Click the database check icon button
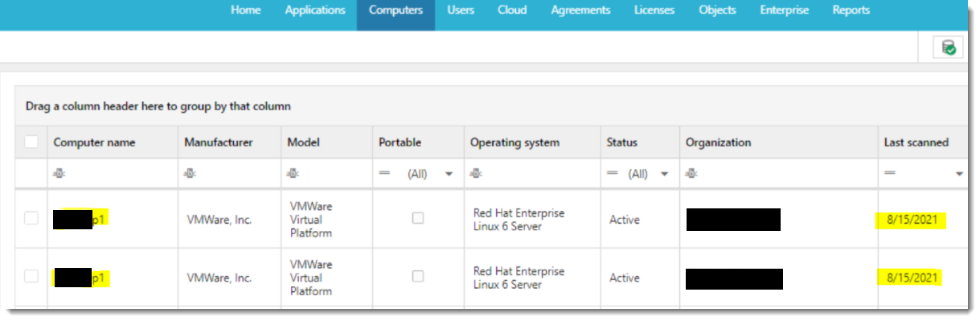The height and width of the screenshot is (321, 980). coord(949,47)
